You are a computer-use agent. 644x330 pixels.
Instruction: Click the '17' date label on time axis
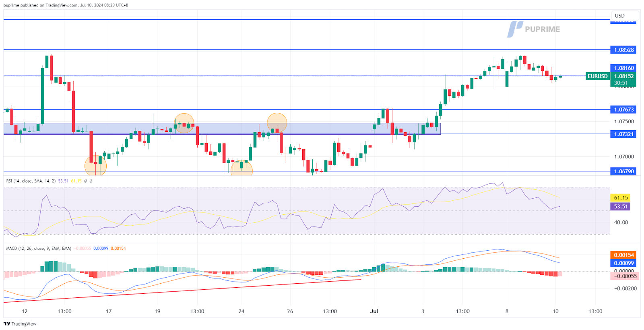coord(109,311)
